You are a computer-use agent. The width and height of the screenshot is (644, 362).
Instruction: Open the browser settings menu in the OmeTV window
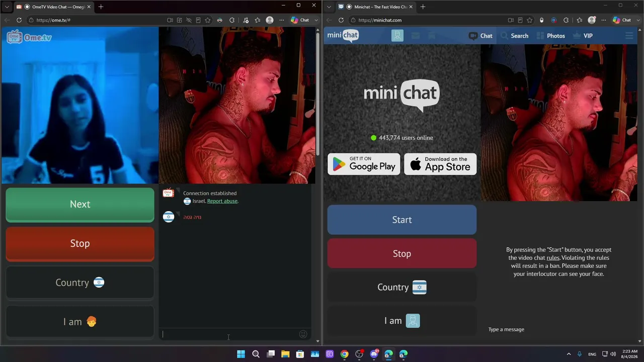click(x=282, y=20)
